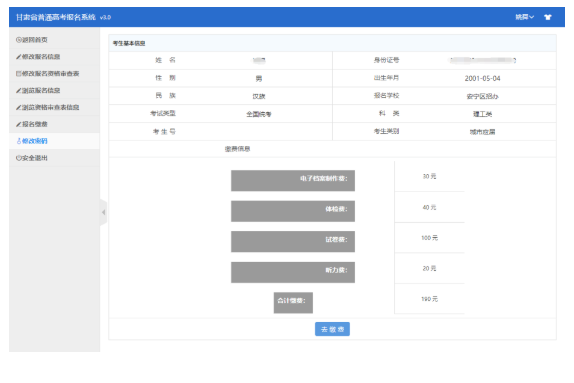Click the 安宁区招办 school value

pos(482,96)
